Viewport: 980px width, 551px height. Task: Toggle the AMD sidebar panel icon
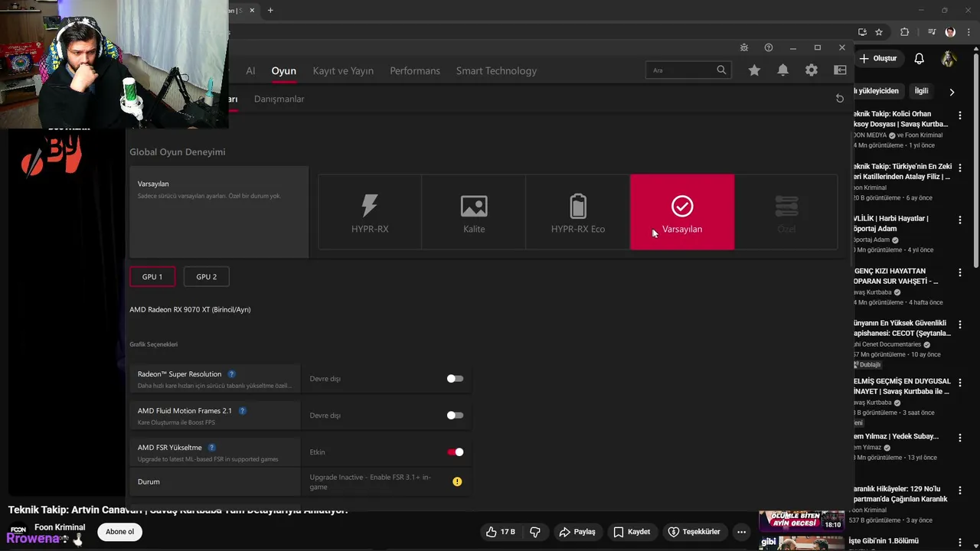click(x=840, y=70)
